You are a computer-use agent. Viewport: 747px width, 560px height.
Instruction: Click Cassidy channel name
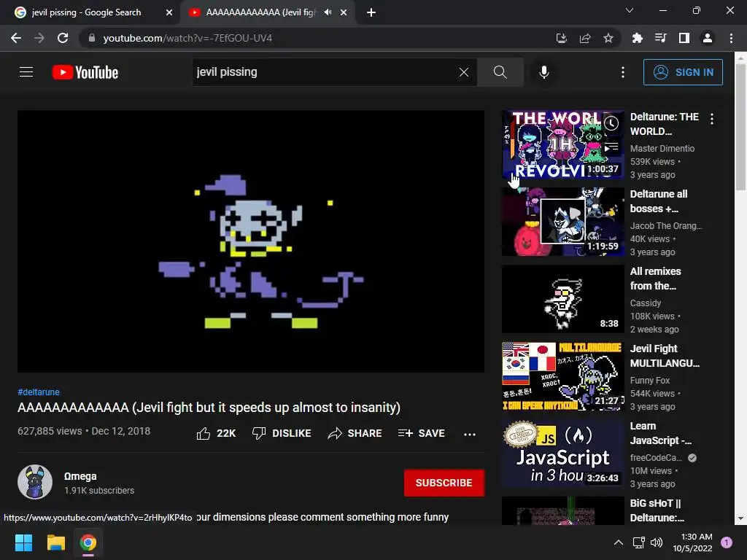pyautogui.click(x=646, y=303)
